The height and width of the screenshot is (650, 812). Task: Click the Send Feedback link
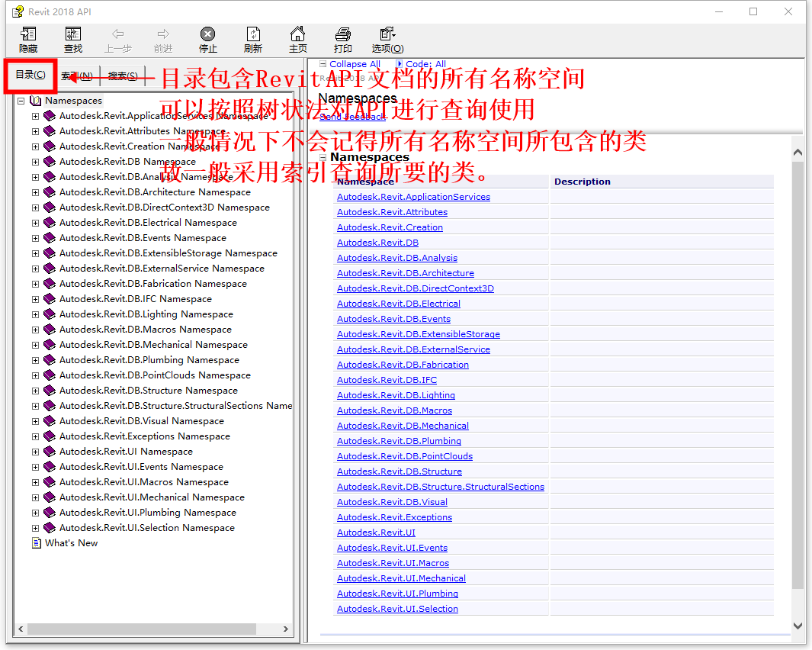click(353, 117)
